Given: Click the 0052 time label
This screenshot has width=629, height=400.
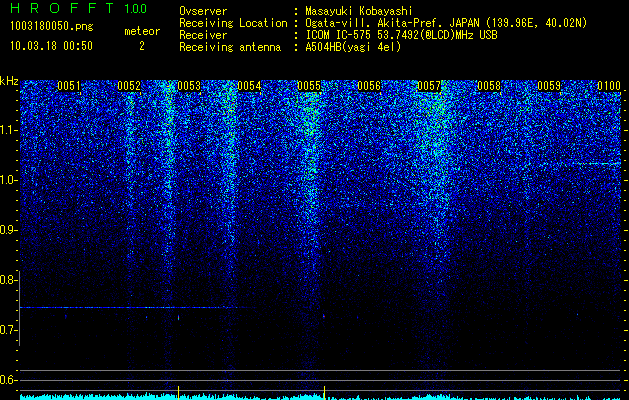Looking at the screenshot, I should pos(129,86).
